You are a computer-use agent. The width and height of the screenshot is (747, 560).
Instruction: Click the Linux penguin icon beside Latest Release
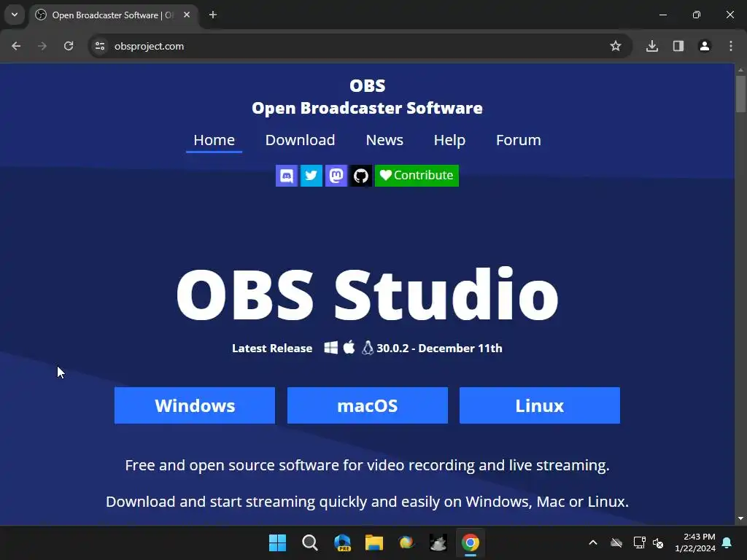pyautogui.click(x=368, y=348)
